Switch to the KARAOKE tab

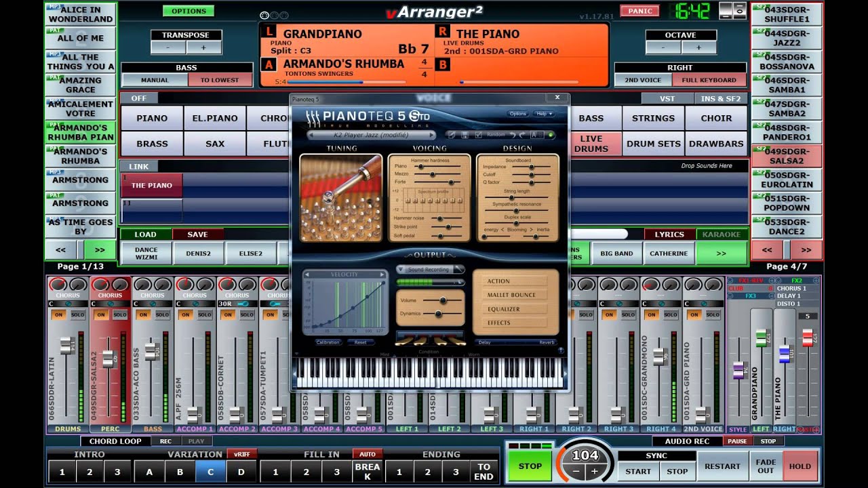click(x=722, y=235)
